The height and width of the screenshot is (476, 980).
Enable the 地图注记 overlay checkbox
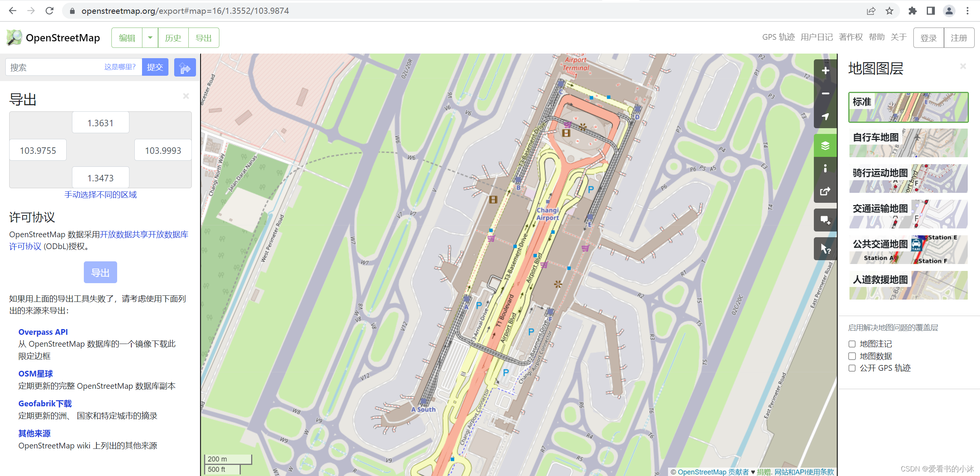852,344
